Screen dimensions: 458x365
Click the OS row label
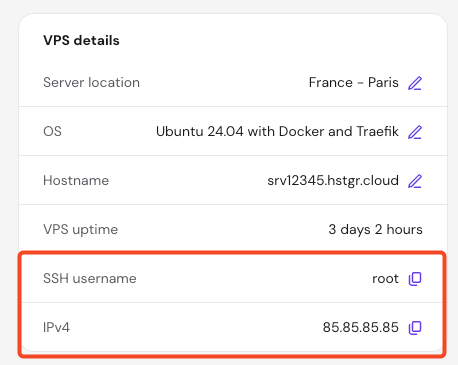pos(52,131)
